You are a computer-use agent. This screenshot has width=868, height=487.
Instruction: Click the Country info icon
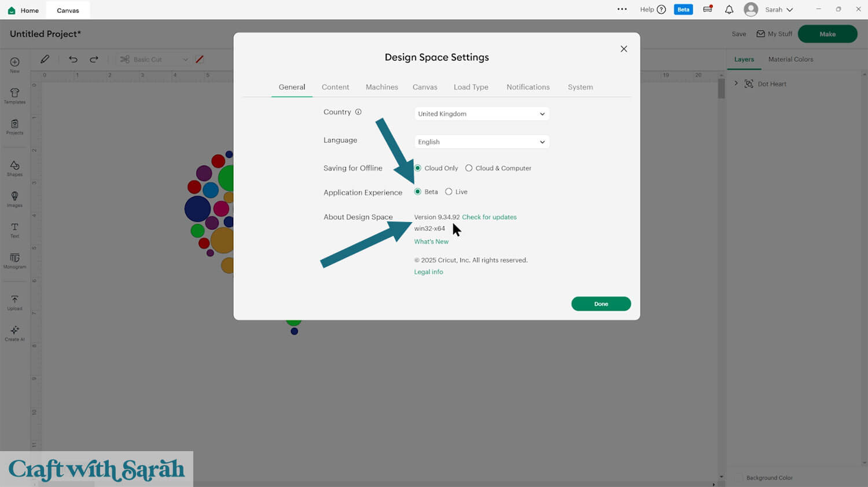[358, 112]
